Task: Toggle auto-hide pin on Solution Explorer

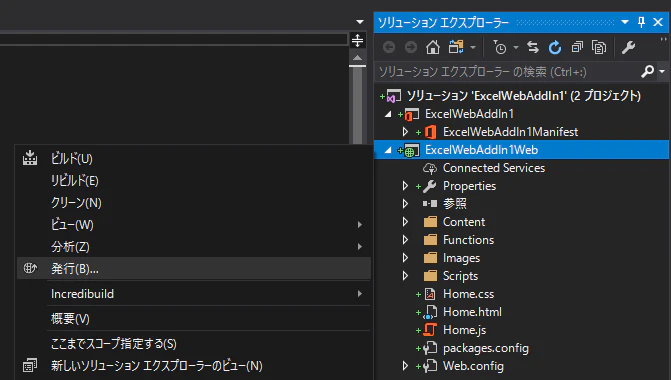Action: click(x=641, y=22)
